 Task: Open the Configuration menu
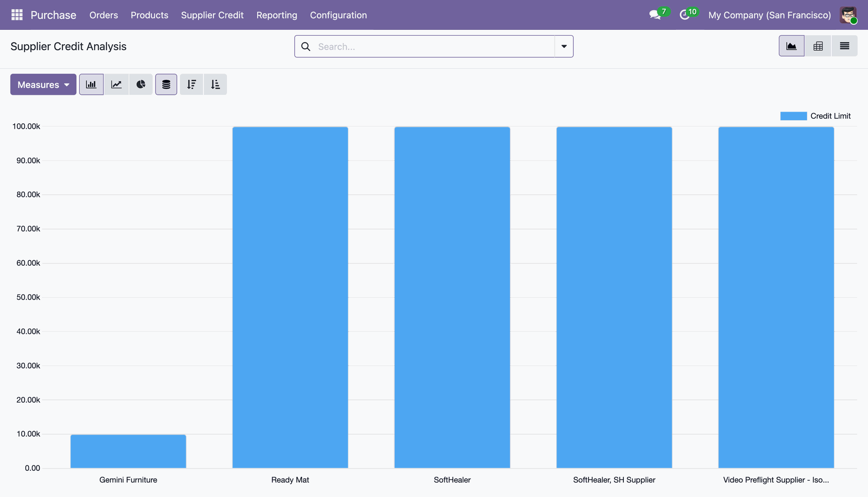coord(339,15)
